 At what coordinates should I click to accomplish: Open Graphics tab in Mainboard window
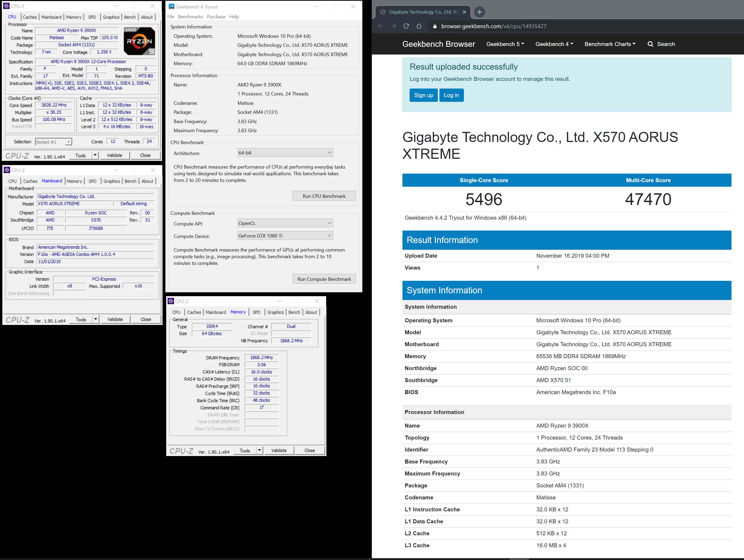coord(112,181)
